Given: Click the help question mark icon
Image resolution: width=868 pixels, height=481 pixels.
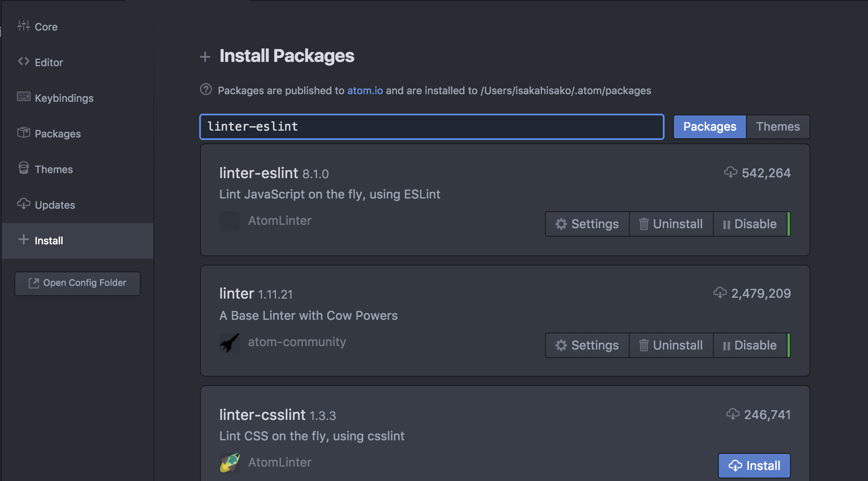Looking at the screenshot, I should 206,89.
